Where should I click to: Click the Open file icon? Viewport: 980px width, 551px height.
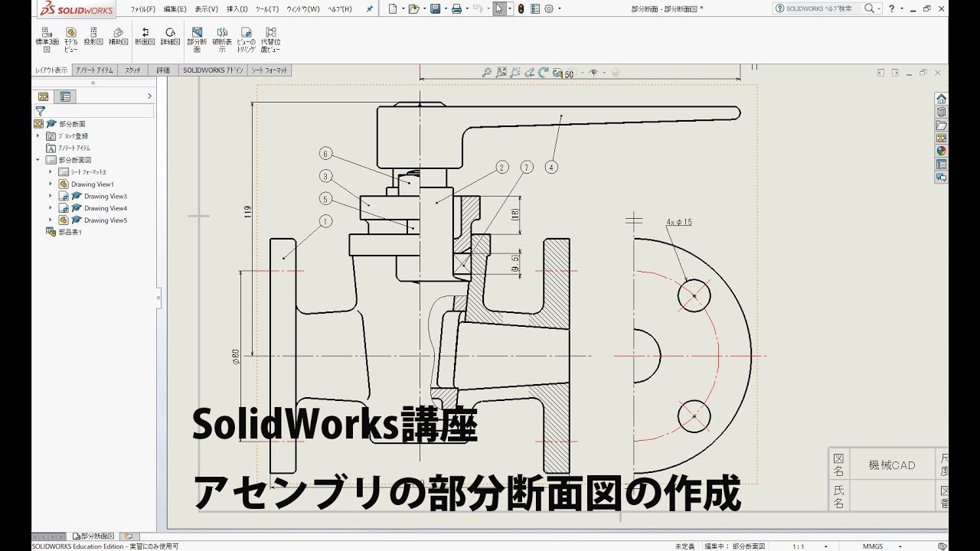413,9
